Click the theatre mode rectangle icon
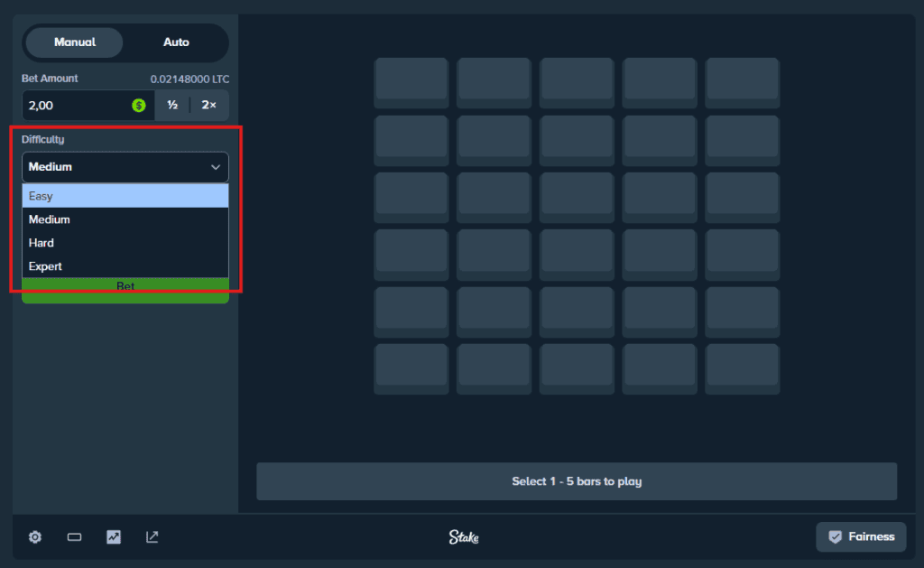 click(x=75, y=537)
